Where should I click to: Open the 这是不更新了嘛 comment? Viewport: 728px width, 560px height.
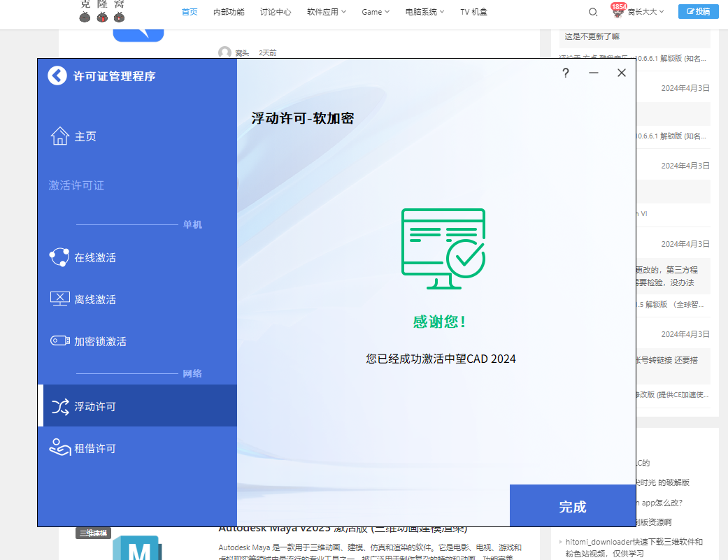pos(592,36)
